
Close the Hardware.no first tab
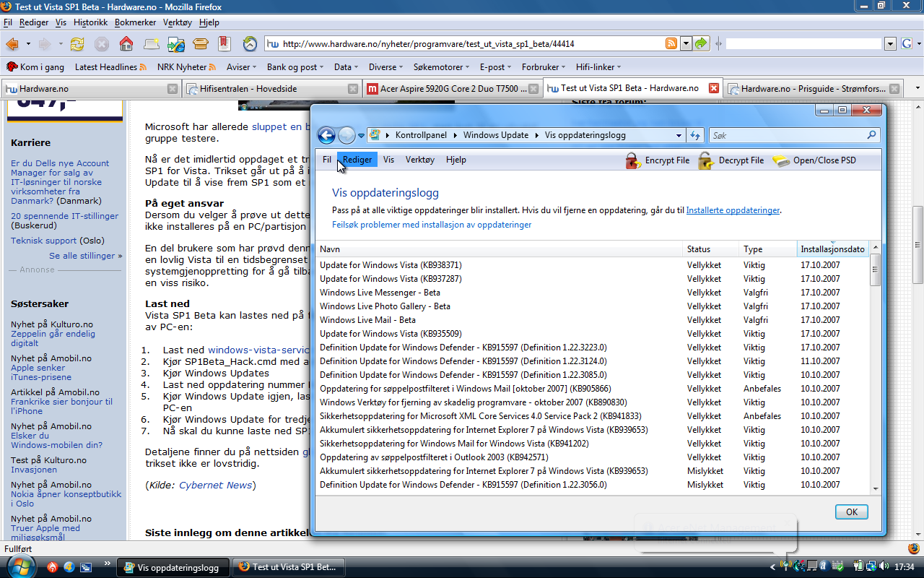(173, 89)
